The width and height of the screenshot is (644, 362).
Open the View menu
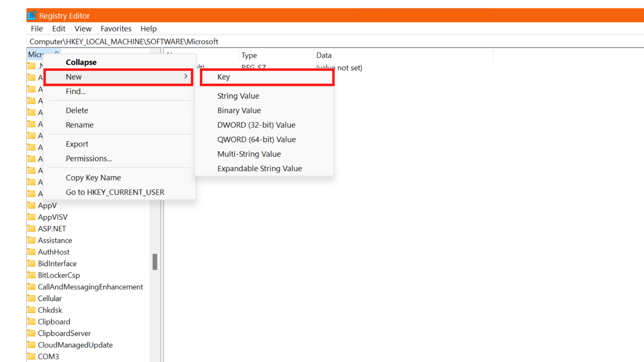point(83,29)
